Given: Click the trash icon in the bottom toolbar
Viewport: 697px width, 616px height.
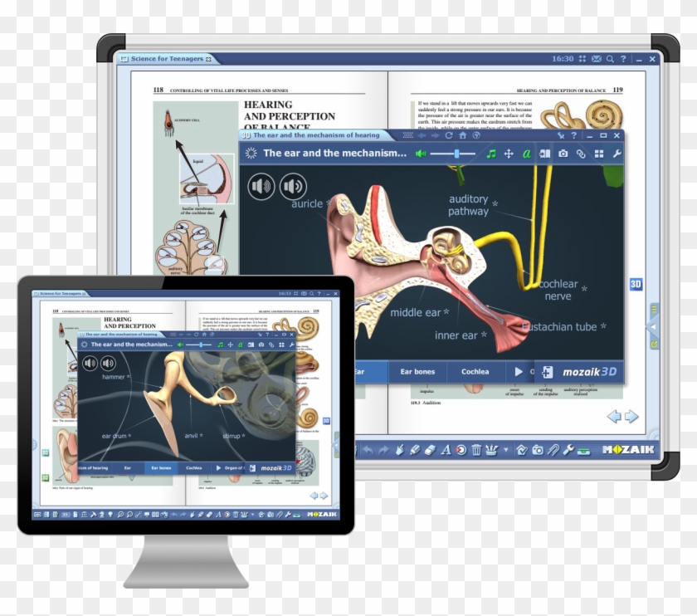Looking at the screenshot, I should [x=477, y=452].
